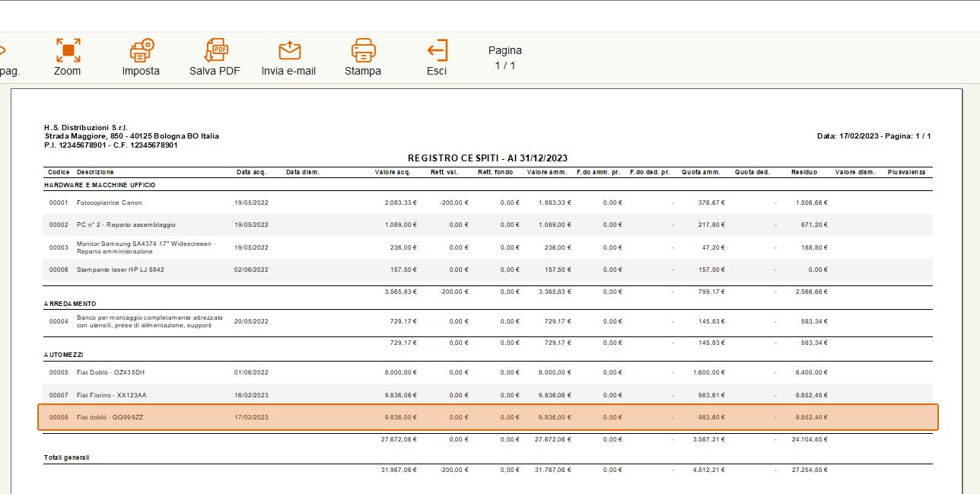
Task: Click the Descrizione column header
Action: [x=95, y=172]
